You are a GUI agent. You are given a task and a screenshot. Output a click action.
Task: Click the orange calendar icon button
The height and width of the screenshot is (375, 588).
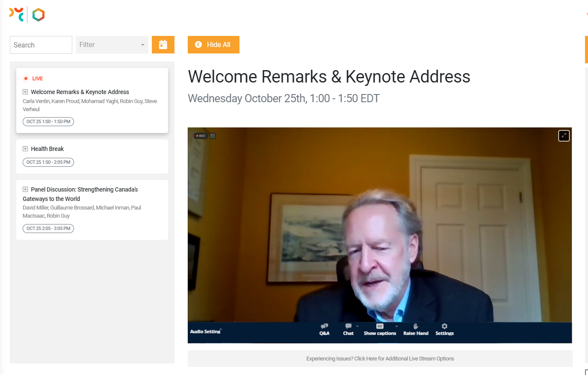click(163, 44)
